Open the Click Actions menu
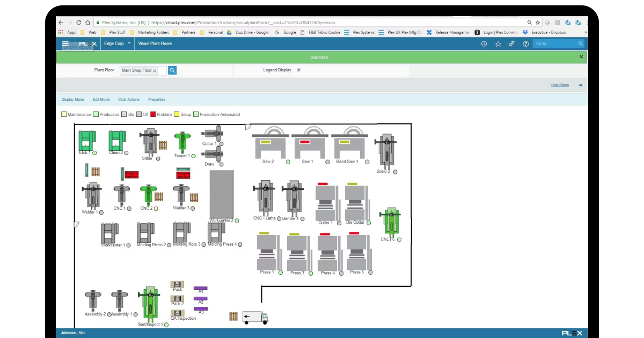This screenshot has width=644, height=338. click(x=129, y=99)
